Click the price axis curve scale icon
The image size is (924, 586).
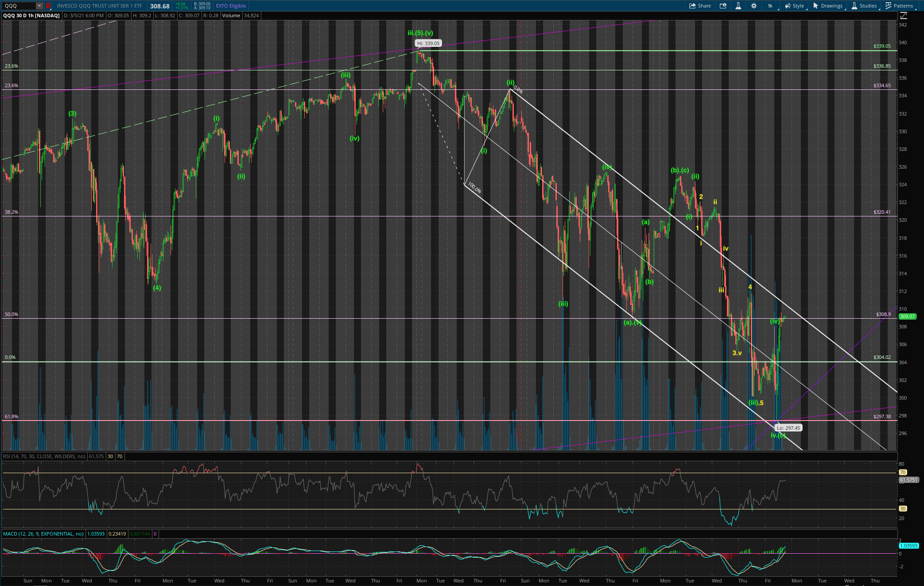pos(903,15)
